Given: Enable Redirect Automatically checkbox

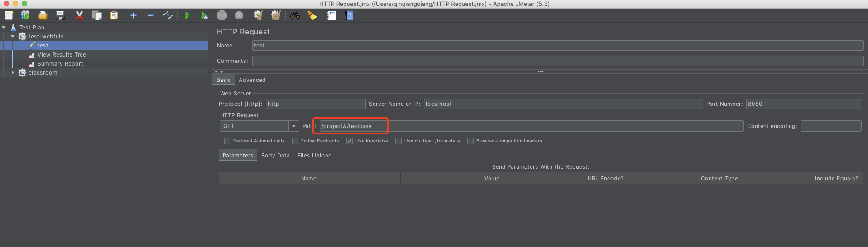Looking at the screenshot, I should point(227,141).
